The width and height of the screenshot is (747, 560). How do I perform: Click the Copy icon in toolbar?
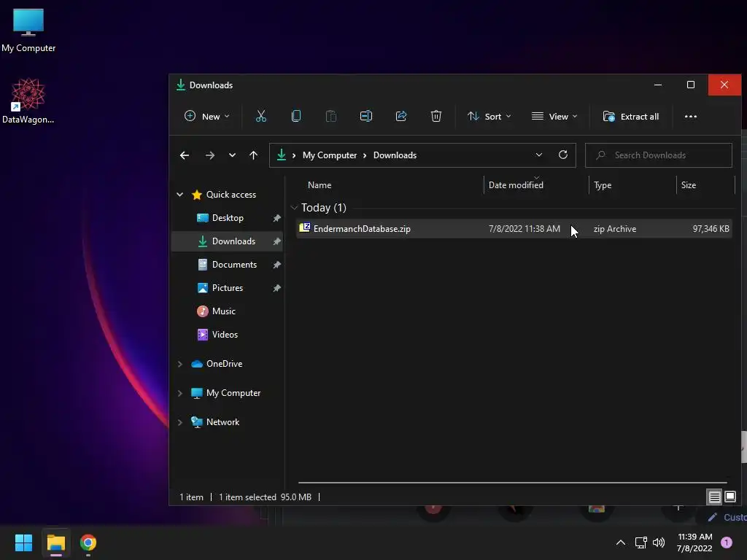pos(296,116)
